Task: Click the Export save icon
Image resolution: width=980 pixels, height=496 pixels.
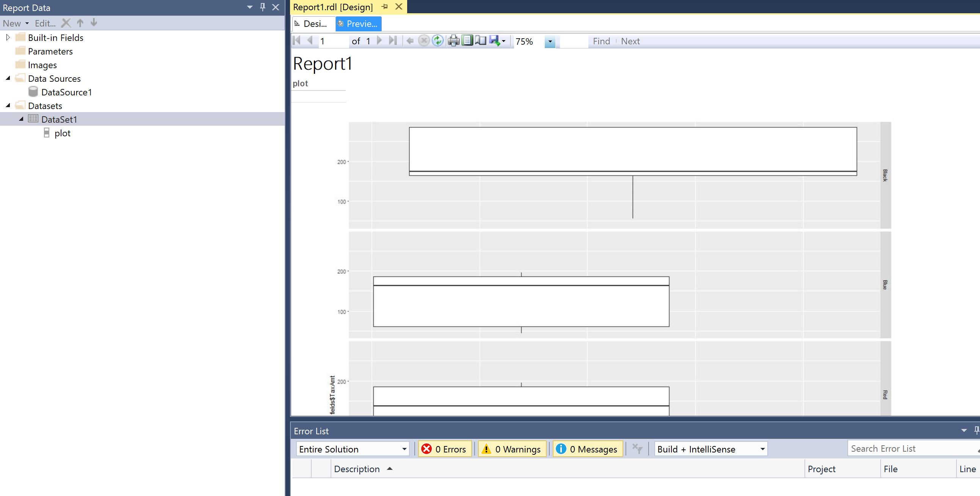Action: [x=494, y=41]
